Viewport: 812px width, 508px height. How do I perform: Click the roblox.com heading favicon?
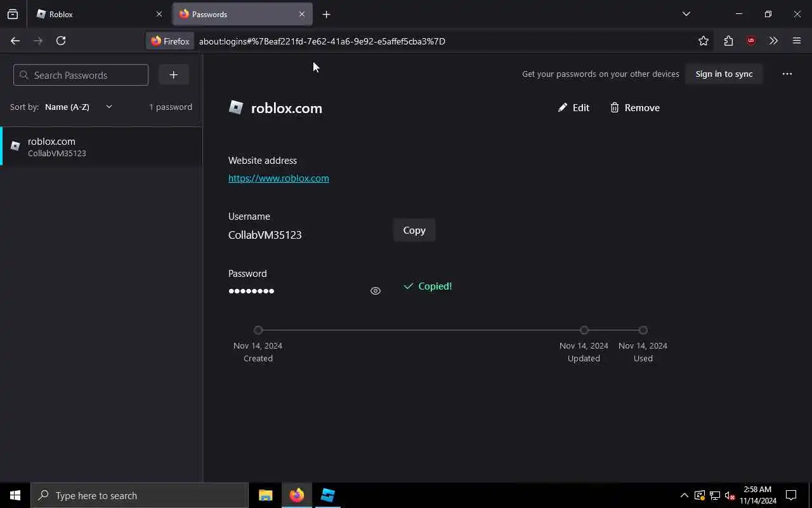[x=236, y=107]
